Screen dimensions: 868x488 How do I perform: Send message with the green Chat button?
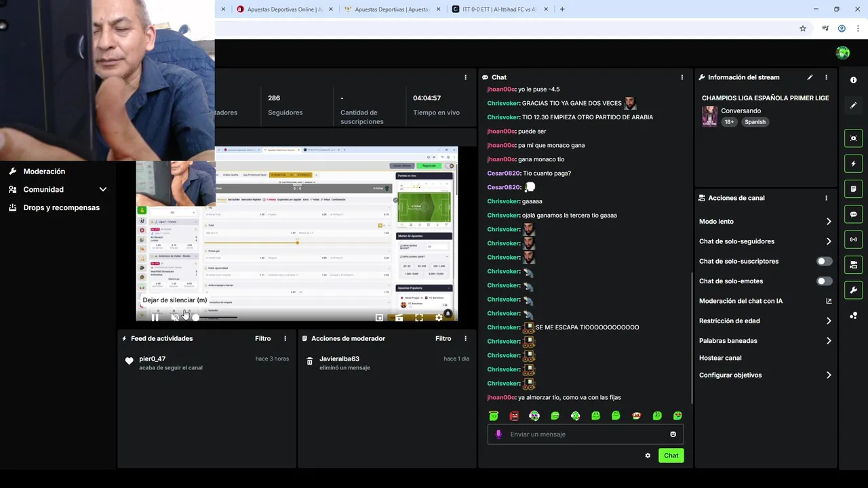[671, 455]
